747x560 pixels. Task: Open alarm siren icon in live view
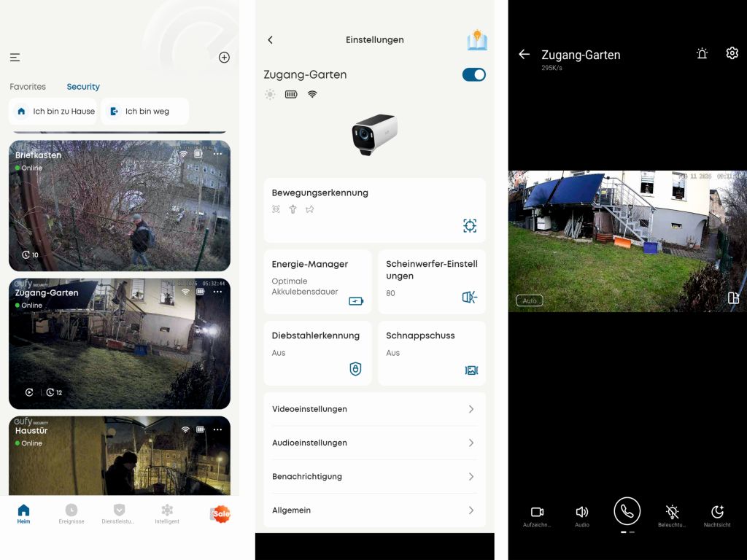[702, 54]
